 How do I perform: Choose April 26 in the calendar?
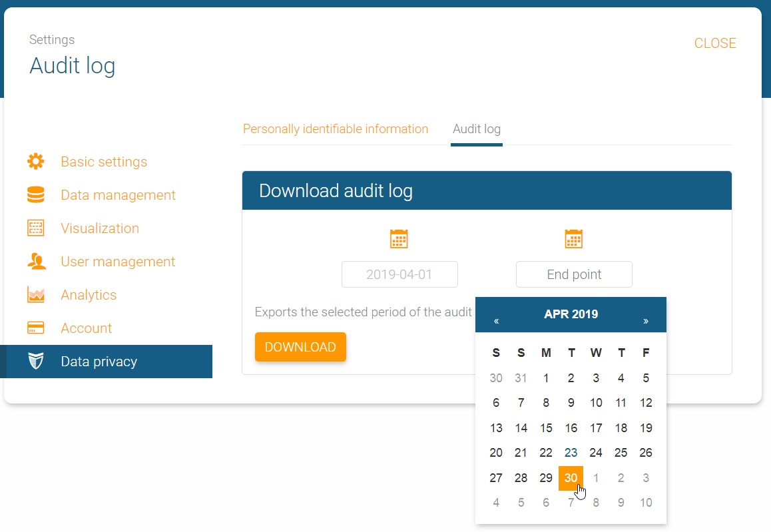pyautogui.click(x=646, y=452)
